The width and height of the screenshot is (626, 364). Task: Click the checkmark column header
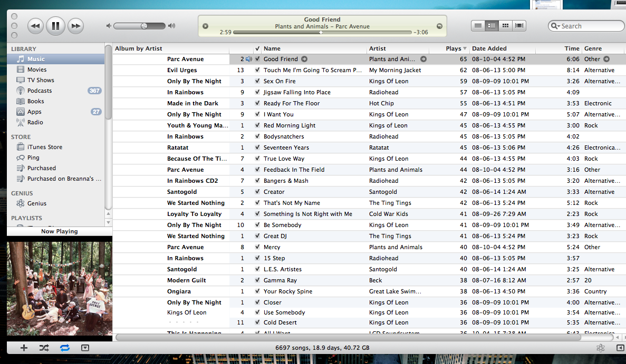[x=257, y=48]
